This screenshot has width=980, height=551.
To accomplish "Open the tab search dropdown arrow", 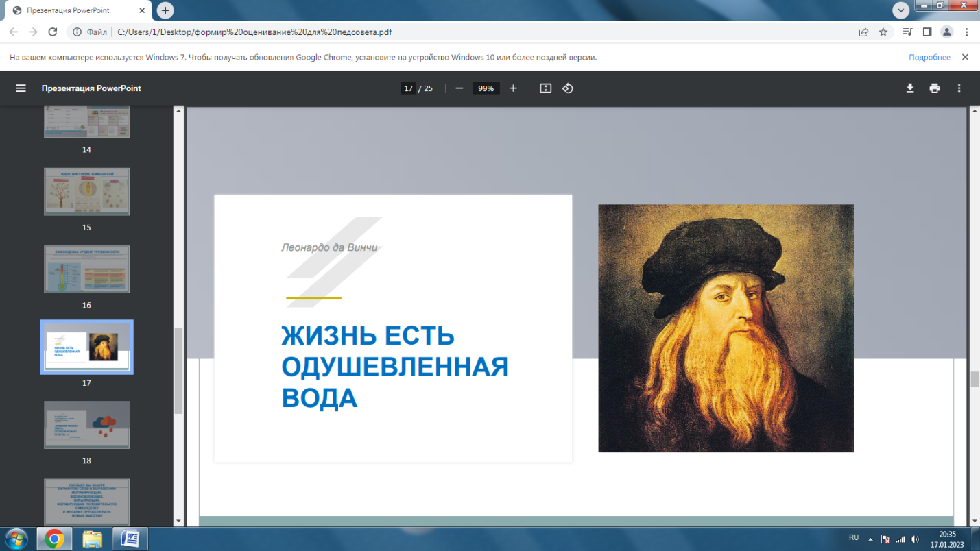I will [x=900, y=10].
